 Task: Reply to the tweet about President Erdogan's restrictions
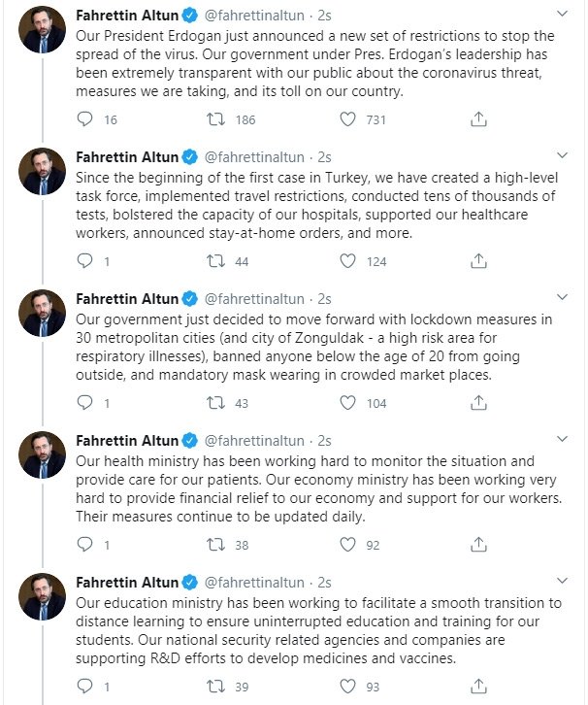pos(84,119)
